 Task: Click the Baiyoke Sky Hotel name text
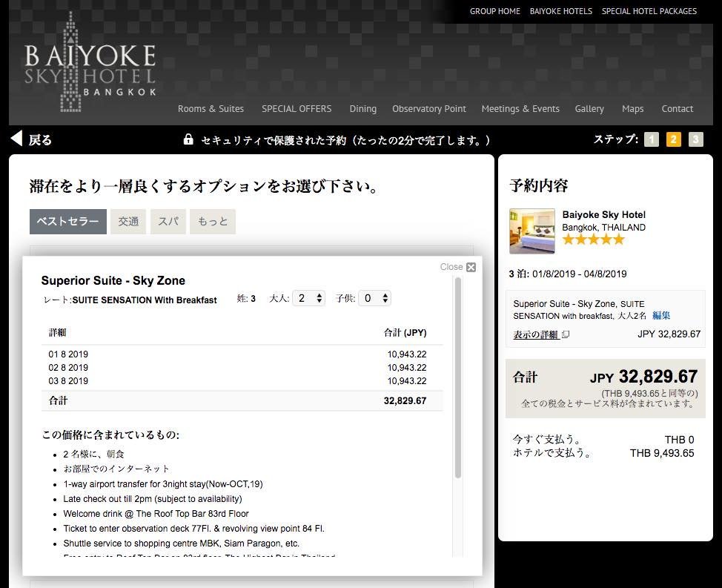pos(603,214)
